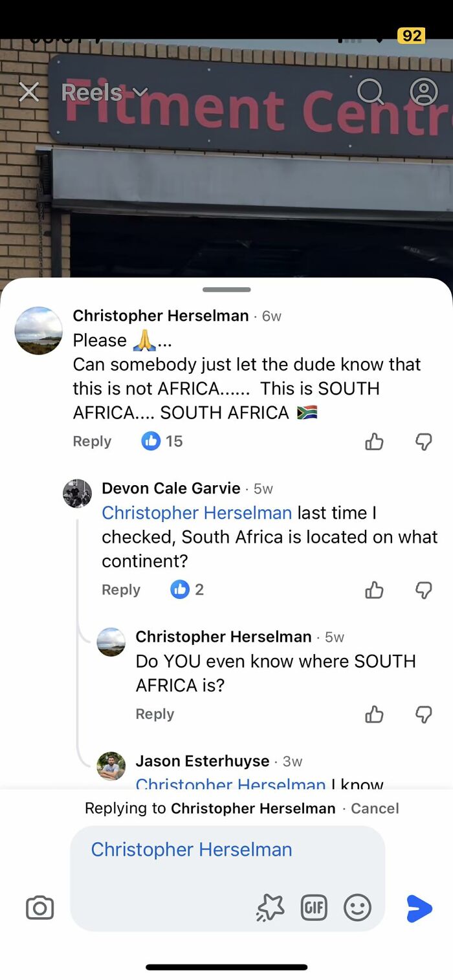
Task: Dislike Devon Cale Garvie's reply
Action: coord(423,590)
